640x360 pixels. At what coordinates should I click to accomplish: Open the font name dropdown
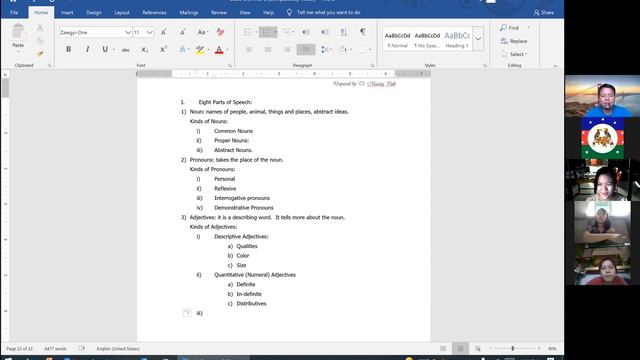click(128, 32)
